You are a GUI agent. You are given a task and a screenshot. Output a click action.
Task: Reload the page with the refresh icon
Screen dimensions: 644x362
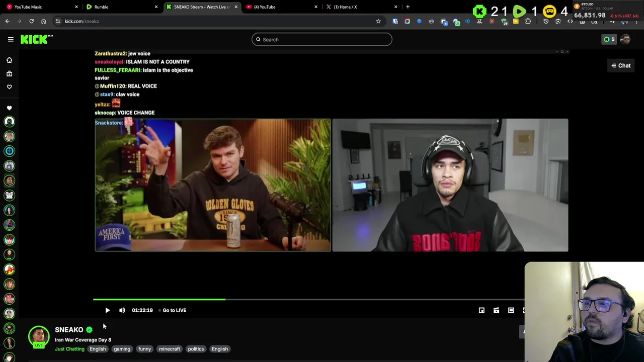coord(31,21)
